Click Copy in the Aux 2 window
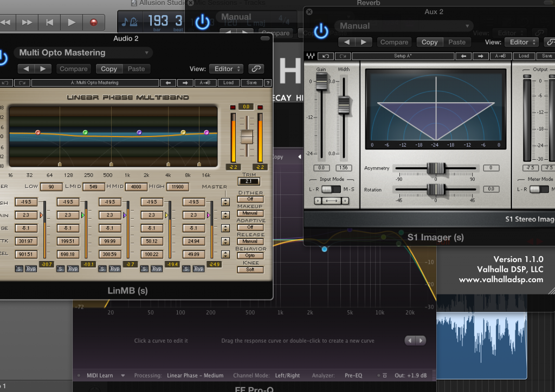This screenshot has height=392, width=555. [x=430, y=42]
